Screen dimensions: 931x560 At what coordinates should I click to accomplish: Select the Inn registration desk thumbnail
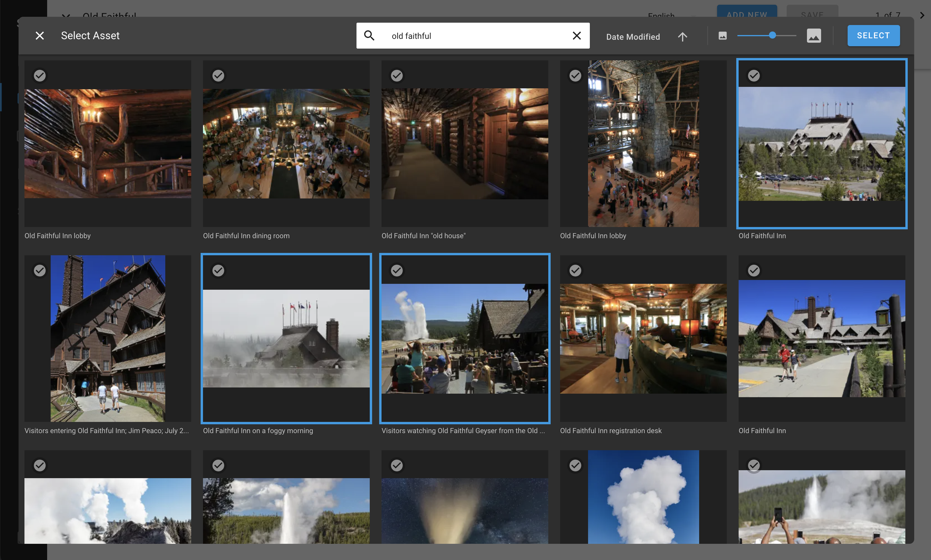(643, 339)
